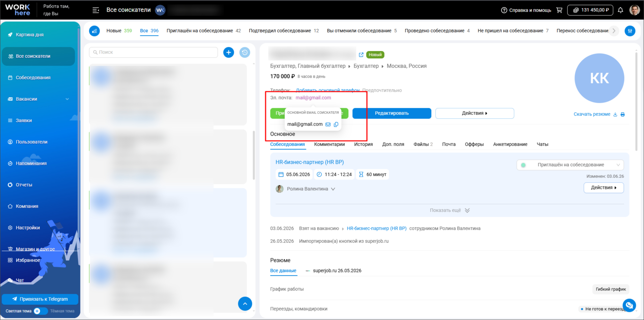Print the resume with printer icon
Viewport: 644px width, 320px height.
(623, 114)
